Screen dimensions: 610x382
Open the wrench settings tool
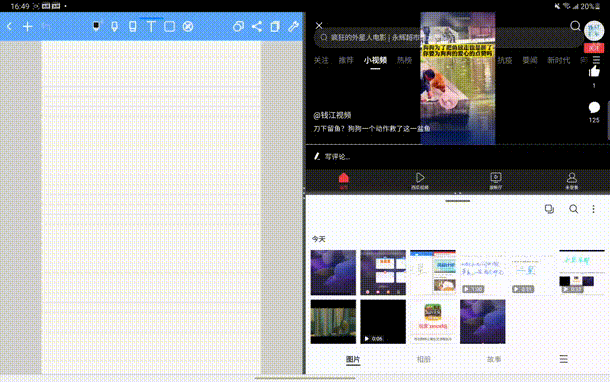(x=293, y=26)
